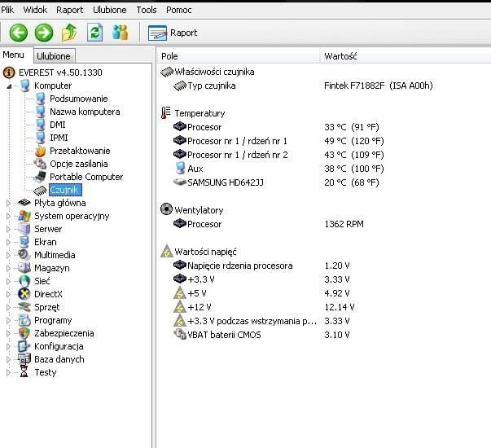Select the DMI tree item
This screenshot has height=448, width=491.
58,125
